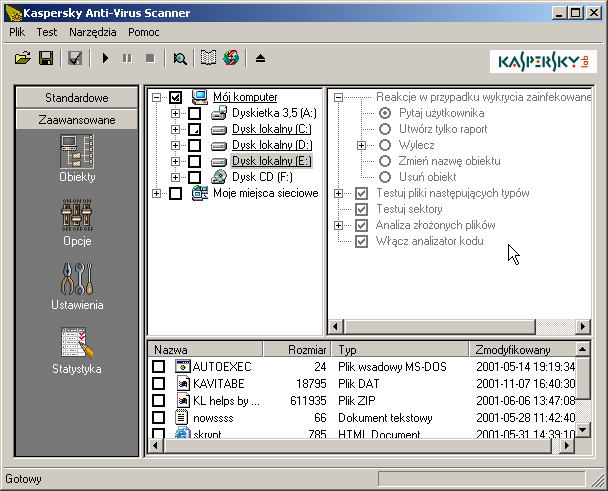Open the Opcje sliders icon
Viewport: 608px width, 491px height.
[x=77, y=214]
